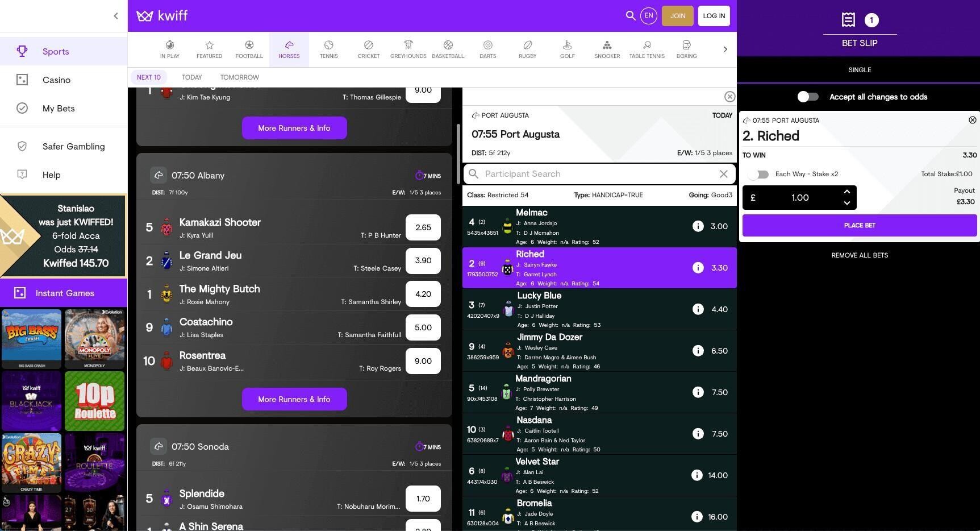This screenshot has height=531, width=980.
Task: Open the bet slip icon
Action: click(x=848, y=20)
